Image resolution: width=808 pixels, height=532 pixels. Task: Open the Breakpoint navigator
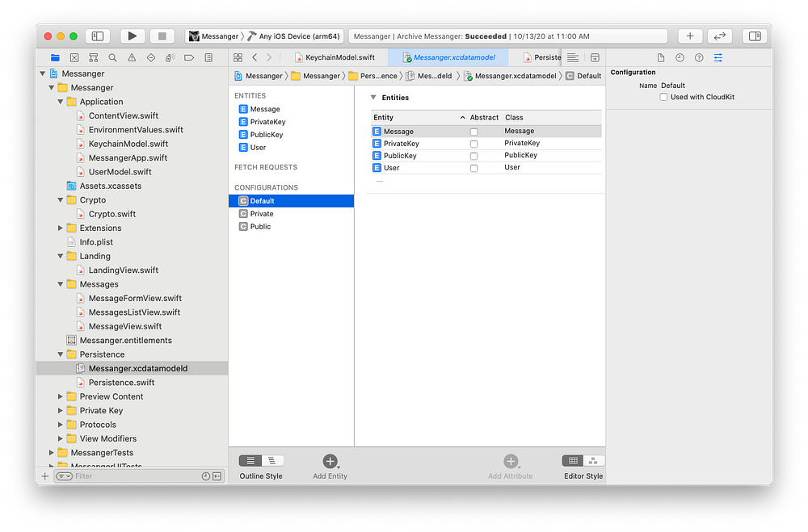(x=189, y=57)
